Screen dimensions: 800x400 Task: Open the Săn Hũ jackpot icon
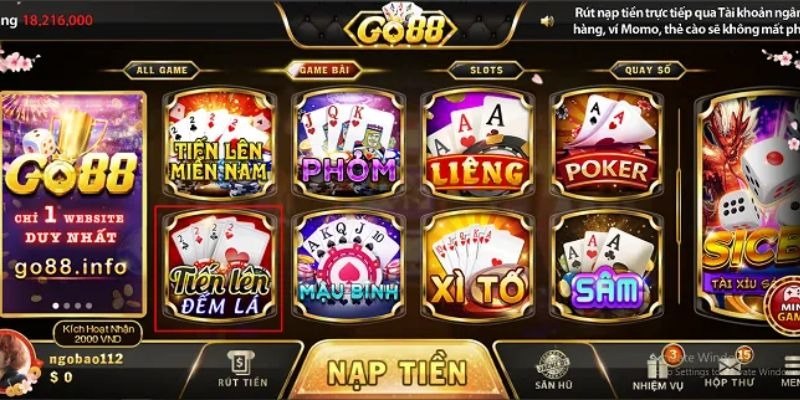click(553, 371)
